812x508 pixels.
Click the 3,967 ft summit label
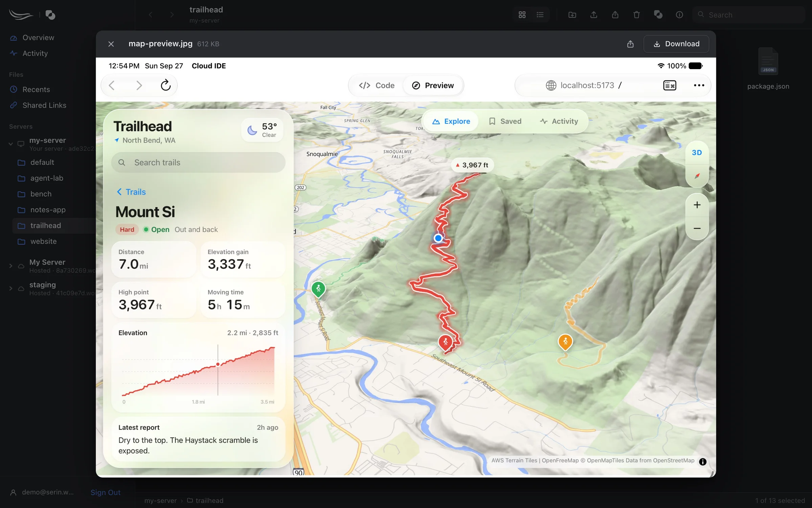(x=472, y=165)
